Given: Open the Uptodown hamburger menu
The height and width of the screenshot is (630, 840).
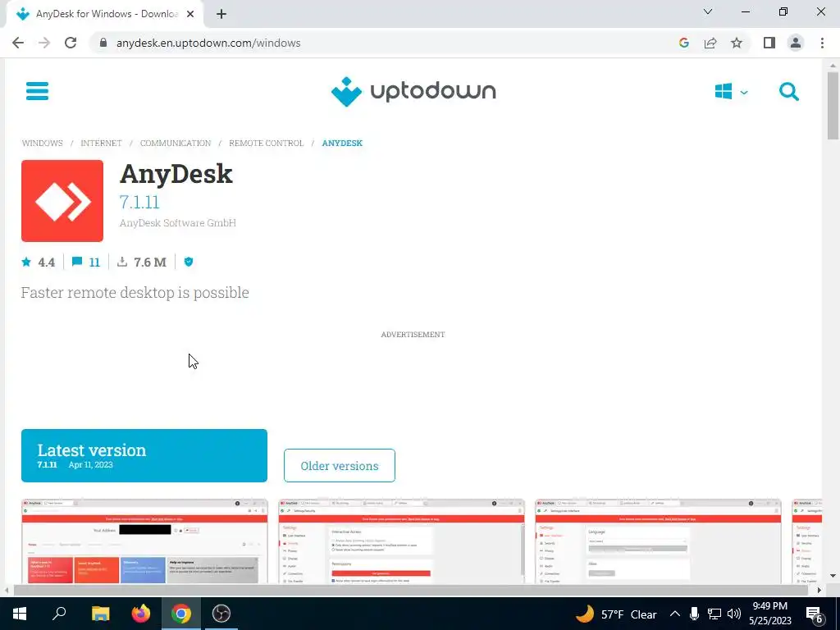Looking at the screenshot, I should [37, 91].
